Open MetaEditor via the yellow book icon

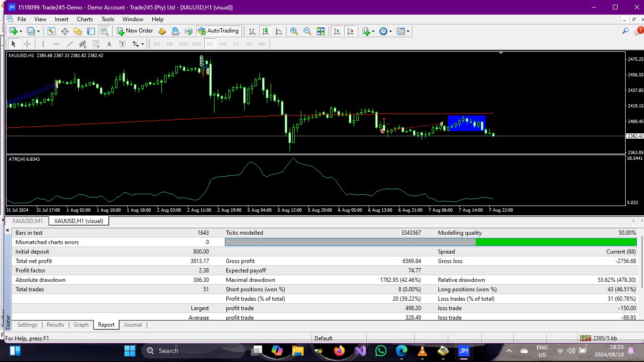(x=162, y=31)
